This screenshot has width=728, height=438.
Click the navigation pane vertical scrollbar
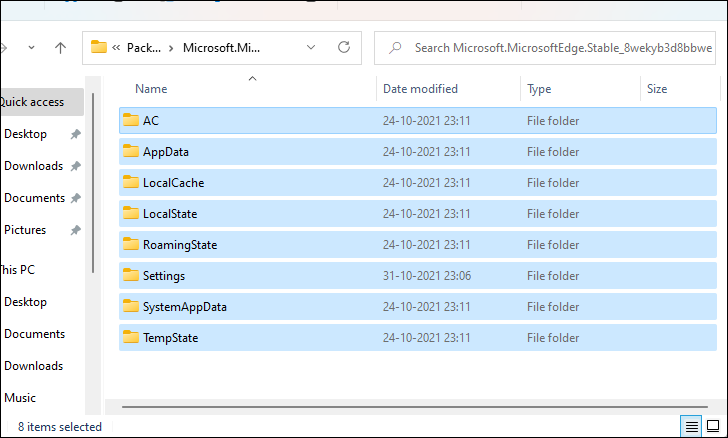pos(93,183)
